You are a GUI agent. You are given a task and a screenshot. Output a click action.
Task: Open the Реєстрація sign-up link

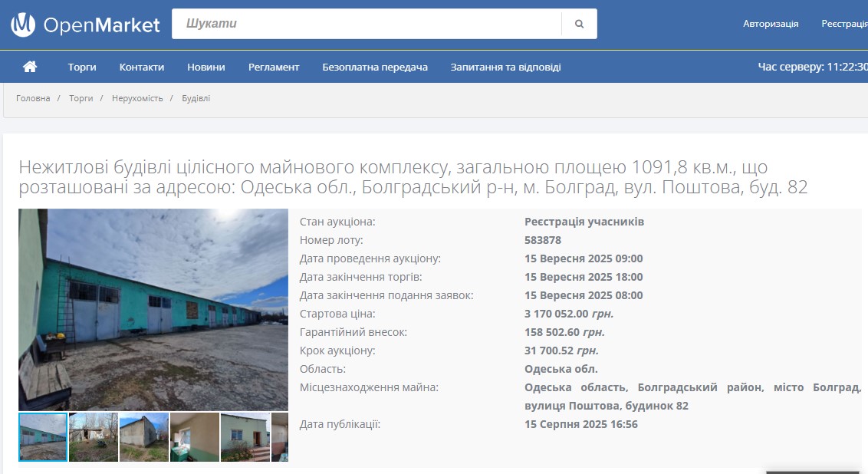tap(844, 24)
